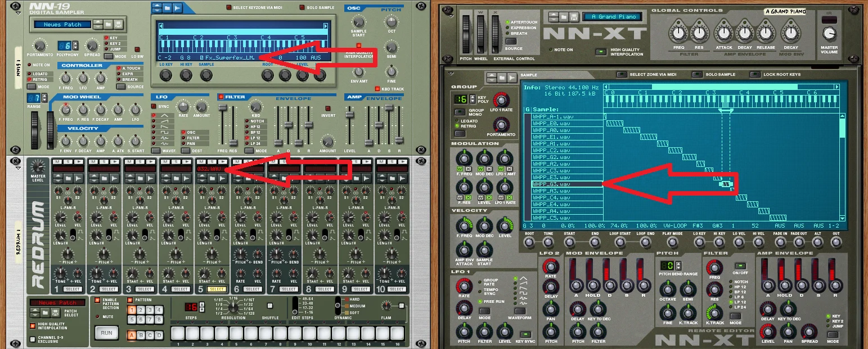Select Redrum pattern 5 button
This screenshot has width=868, height=349.
coord(131,320)
